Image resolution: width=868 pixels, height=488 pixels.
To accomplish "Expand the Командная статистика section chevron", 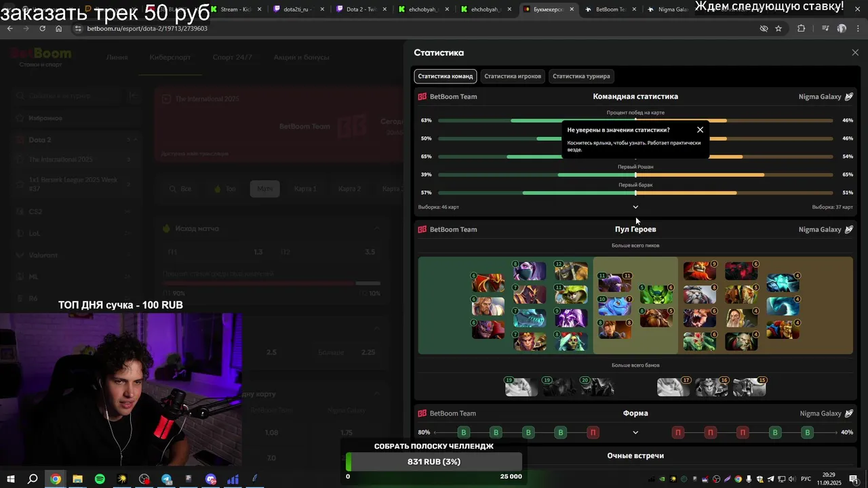I will click(x=635, y=207).
